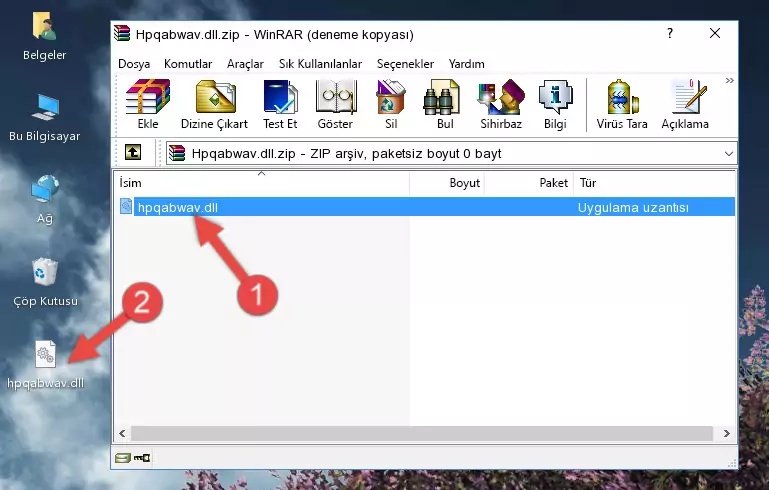Open the Sık Kullanılanlar menu
The width and height of the screenshot is (769, 490).
320,64
